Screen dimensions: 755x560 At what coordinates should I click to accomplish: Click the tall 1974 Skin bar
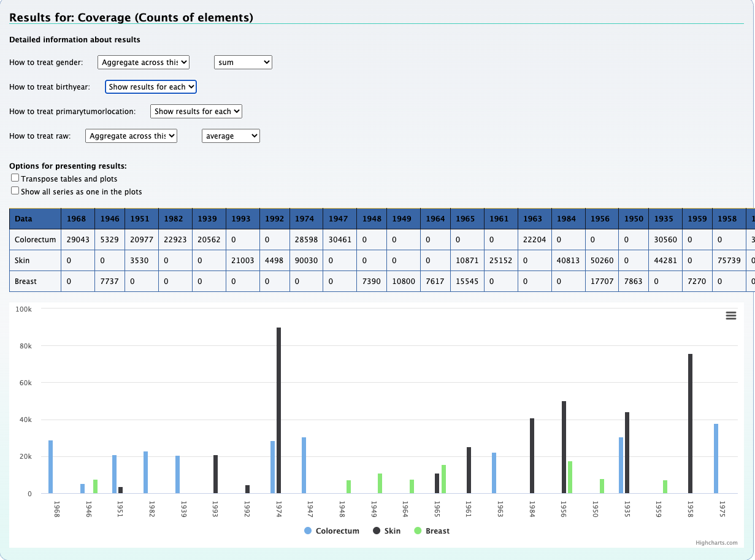pos(278,410)
